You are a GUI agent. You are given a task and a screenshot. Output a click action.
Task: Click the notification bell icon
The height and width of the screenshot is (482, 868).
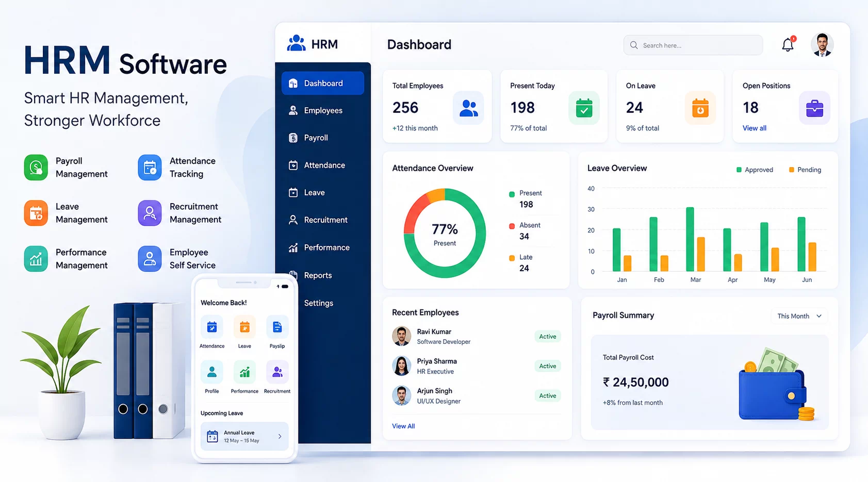tap(788, 45)
